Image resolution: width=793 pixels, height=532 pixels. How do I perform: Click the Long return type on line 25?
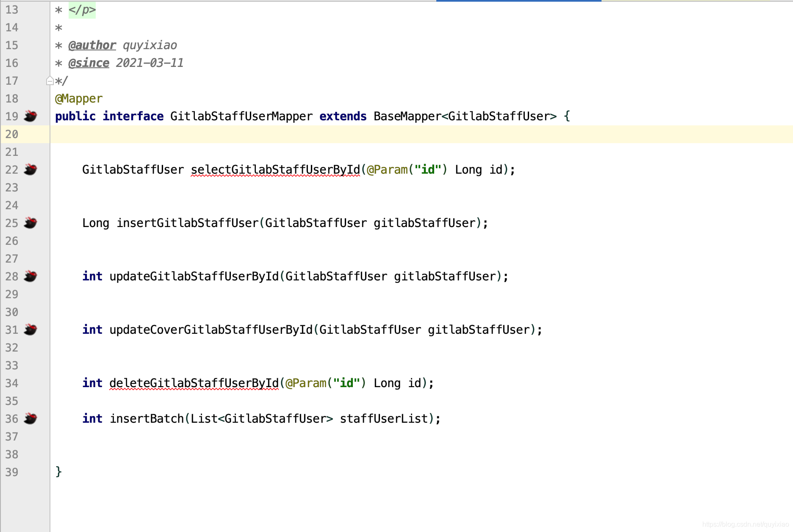[x=96, y=223]
